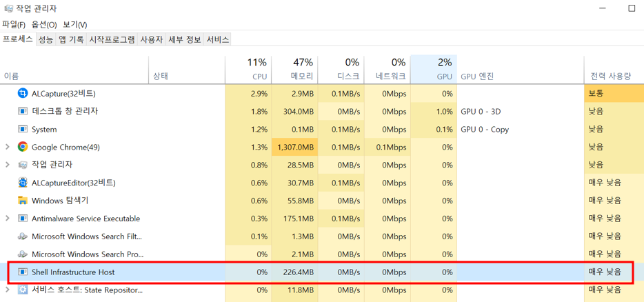Open the 옵션(O) menu

(44, 25)
